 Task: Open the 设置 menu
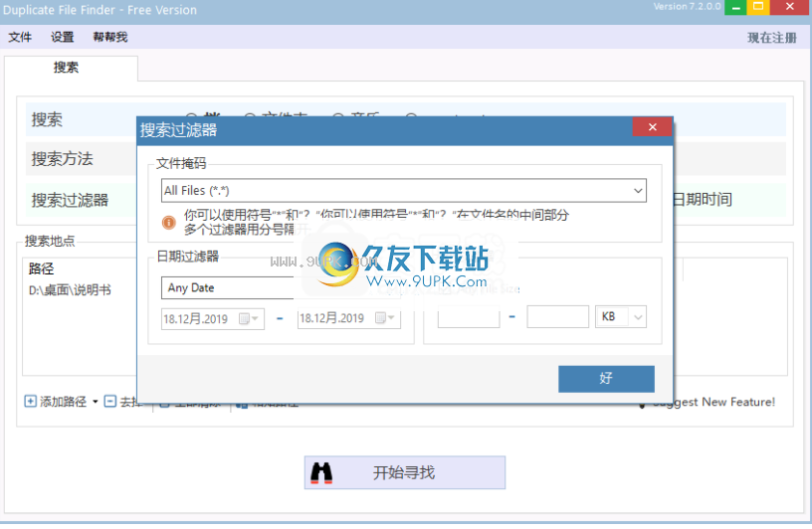[x=62, y=37]
